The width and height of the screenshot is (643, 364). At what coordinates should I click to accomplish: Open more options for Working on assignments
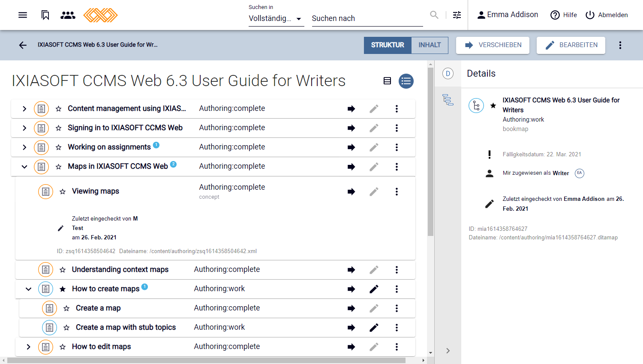tap(397, 147)
